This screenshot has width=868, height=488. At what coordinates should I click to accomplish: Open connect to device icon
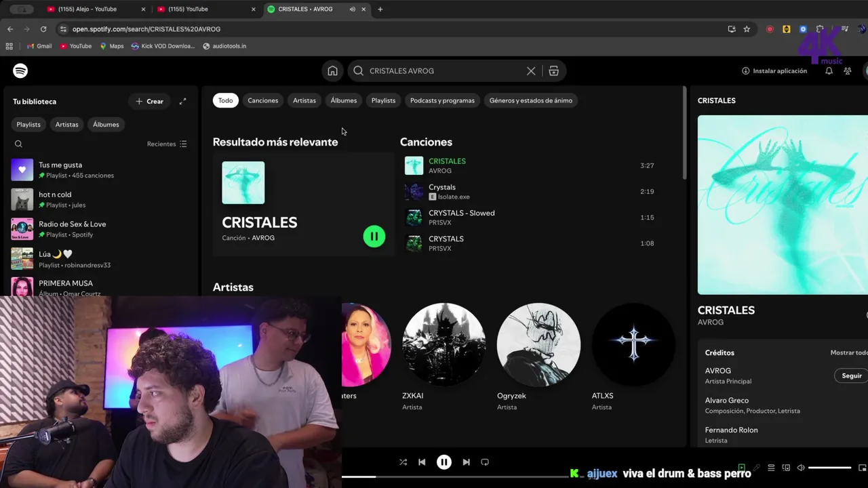pyautogui.click(x=786, y=468)
